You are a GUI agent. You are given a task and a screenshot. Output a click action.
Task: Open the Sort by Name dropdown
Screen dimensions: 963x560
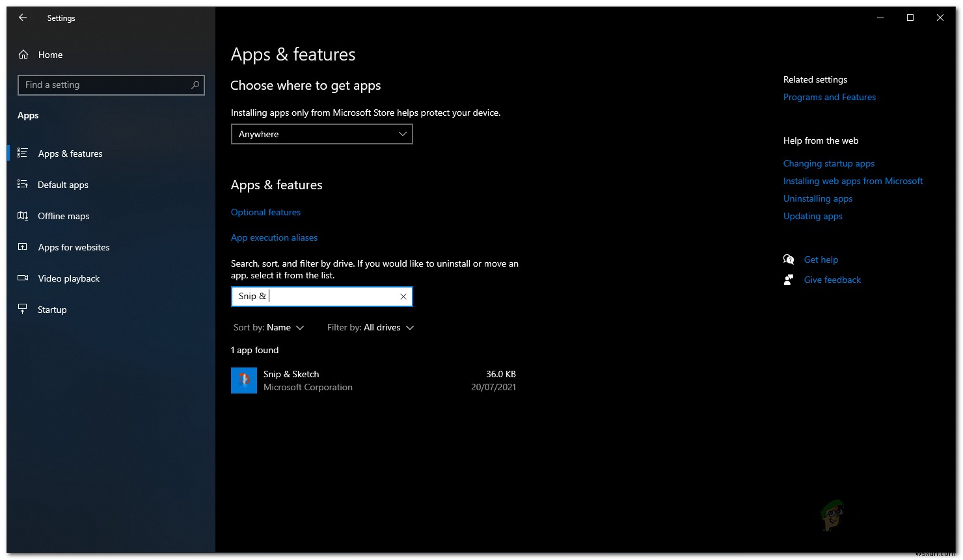[x=269, y=327]
